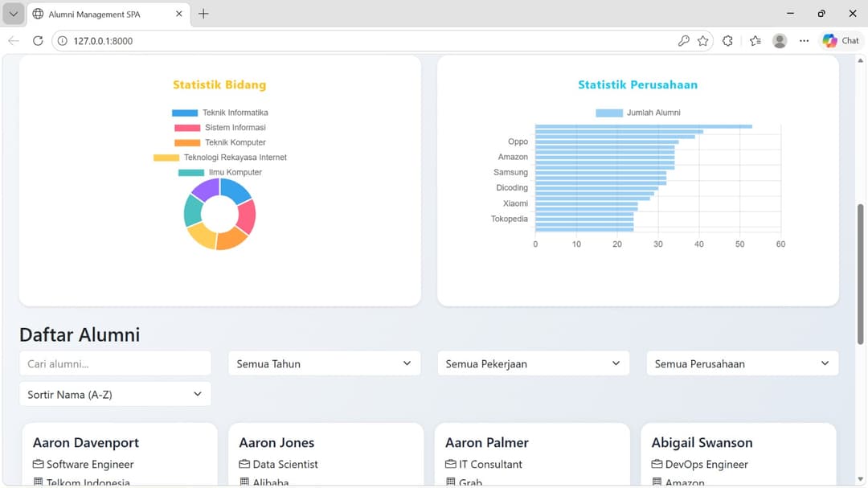Open the password key icon
This screenshot has height=488, width=868.
[684, 40]
